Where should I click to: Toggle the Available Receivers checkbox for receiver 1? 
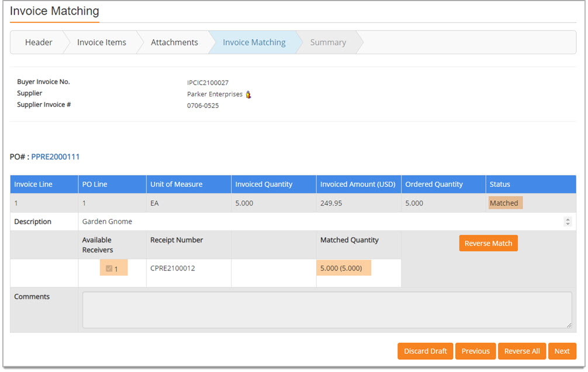[x=109, y=269]
